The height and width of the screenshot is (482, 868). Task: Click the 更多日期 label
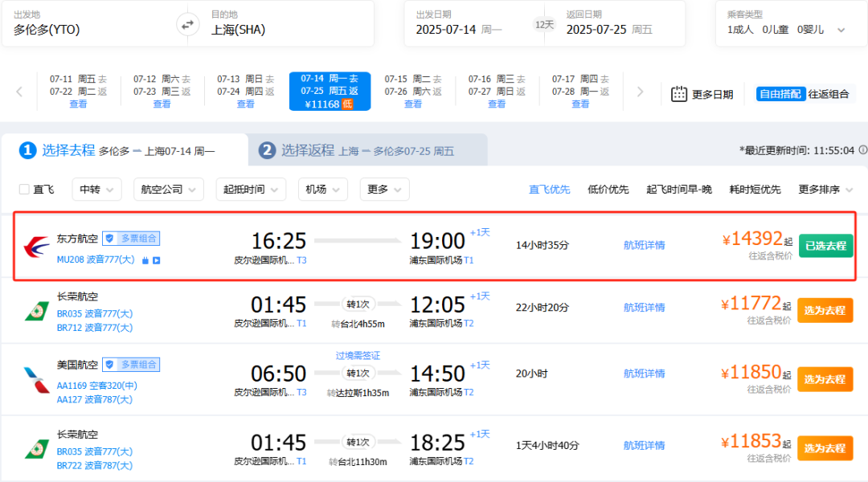click(x=712, y=94)
